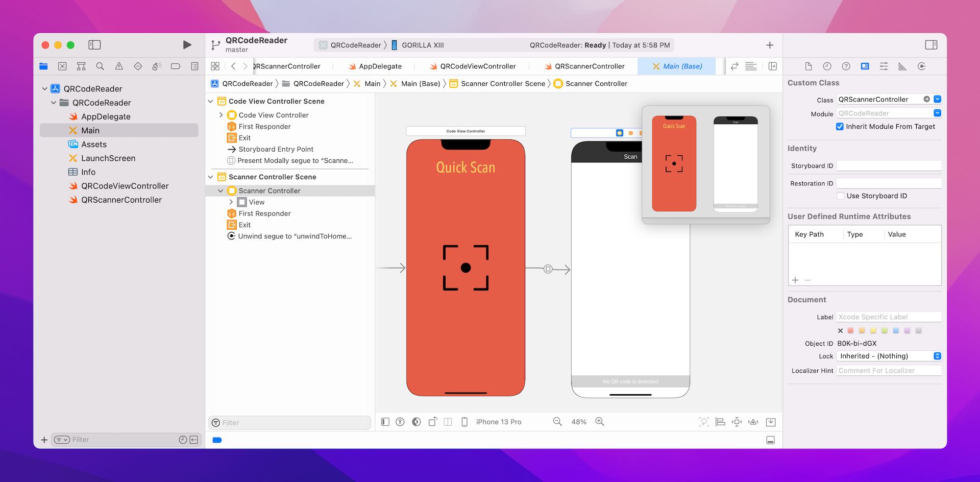The height and width of the screenshot is (482, 980).
Task: Show the Attributes inspector
Action: click(884, 66)
